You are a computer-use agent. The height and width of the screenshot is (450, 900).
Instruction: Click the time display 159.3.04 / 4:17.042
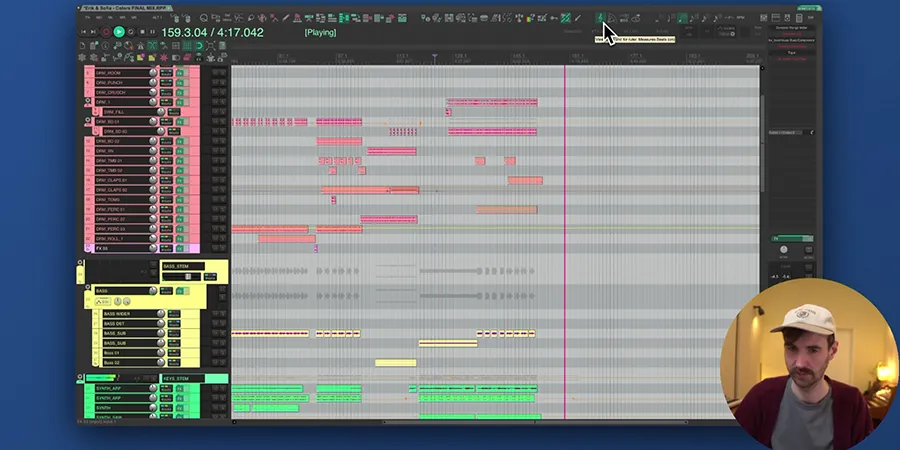click(212, 32)
